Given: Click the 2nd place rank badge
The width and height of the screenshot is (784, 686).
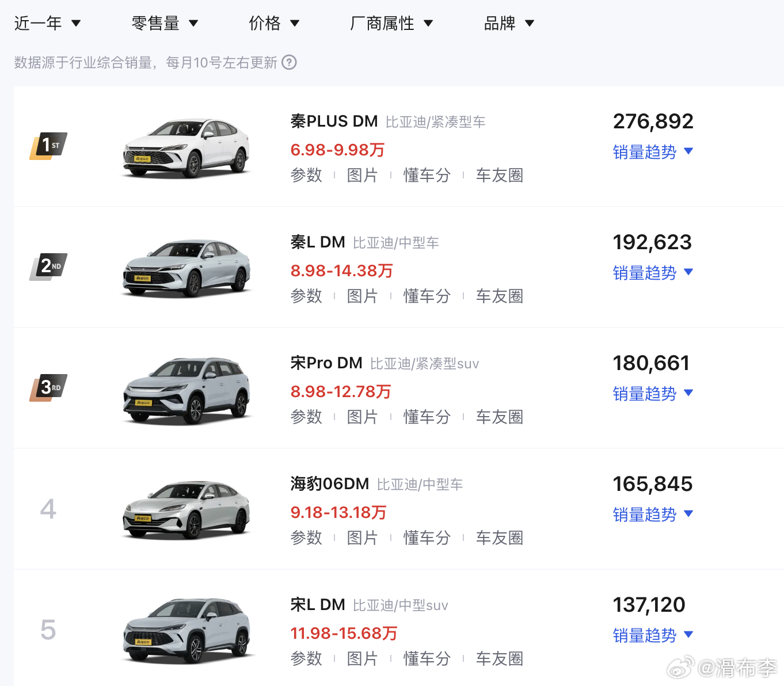Looking at the screenshot, I should pos(48,266).
